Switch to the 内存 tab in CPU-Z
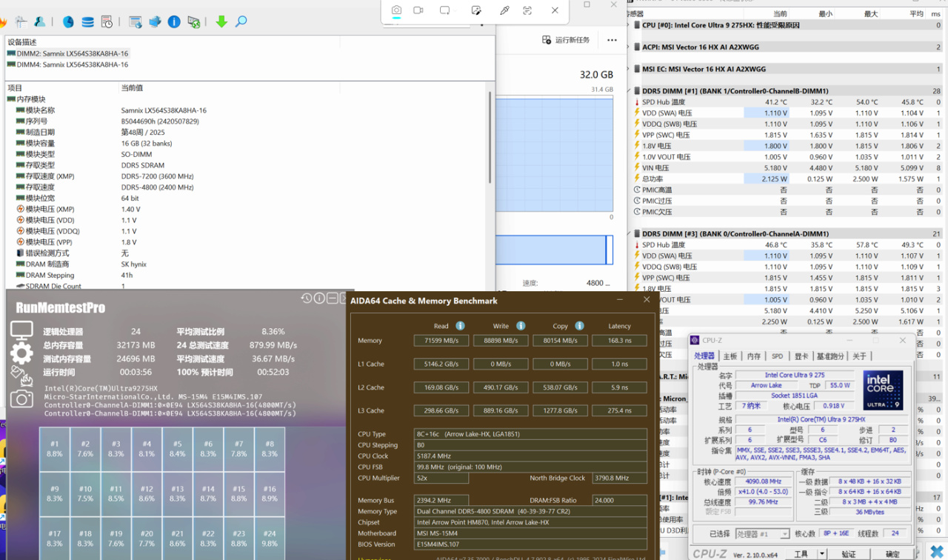 754,356
